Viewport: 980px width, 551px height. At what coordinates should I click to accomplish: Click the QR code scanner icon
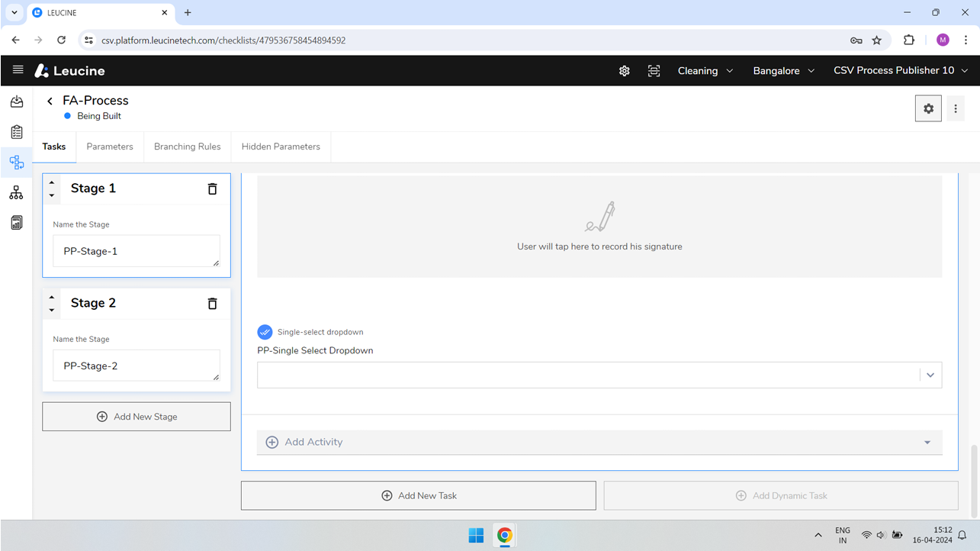click(654, 70)
